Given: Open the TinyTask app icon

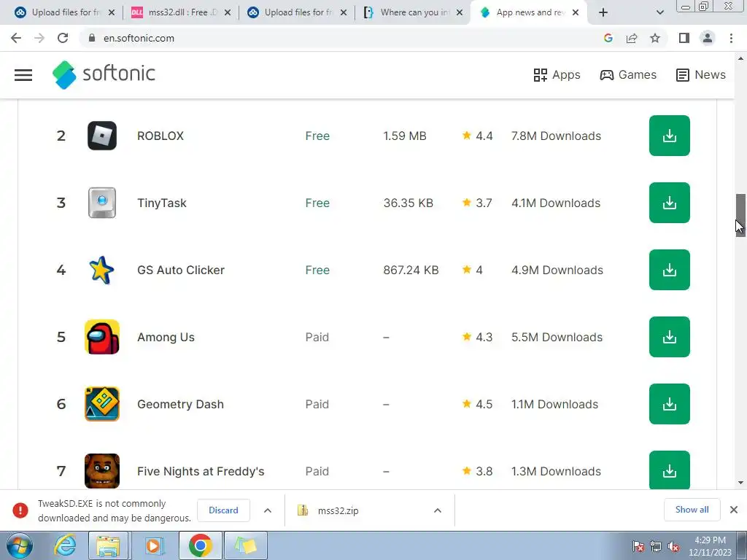Looking at the screenshot, I should click(x=102, y=203).
